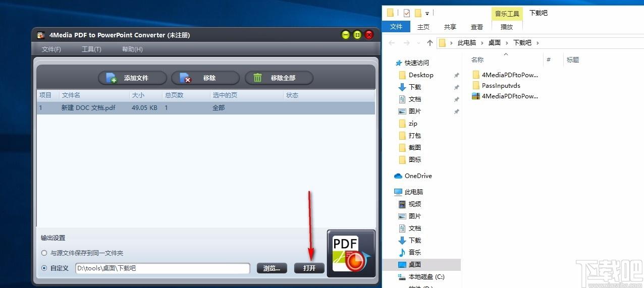Click Explorer's forward navigation arrow

point(406,43)
